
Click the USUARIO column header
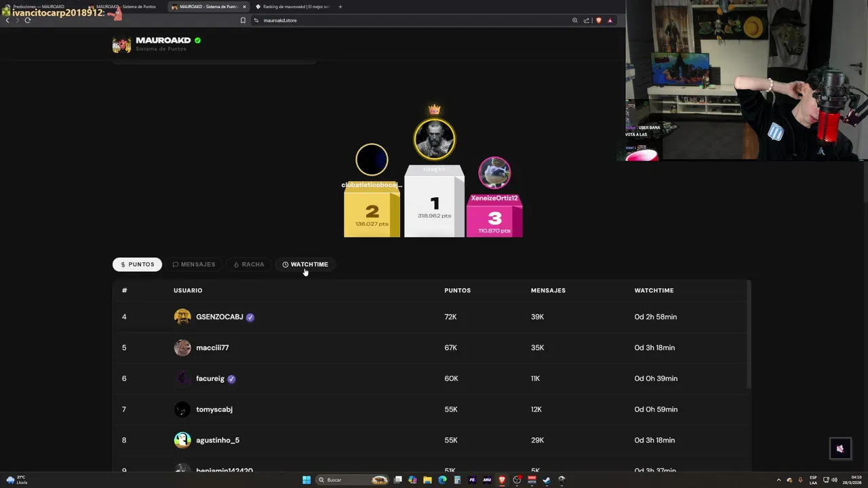point(188,290)
